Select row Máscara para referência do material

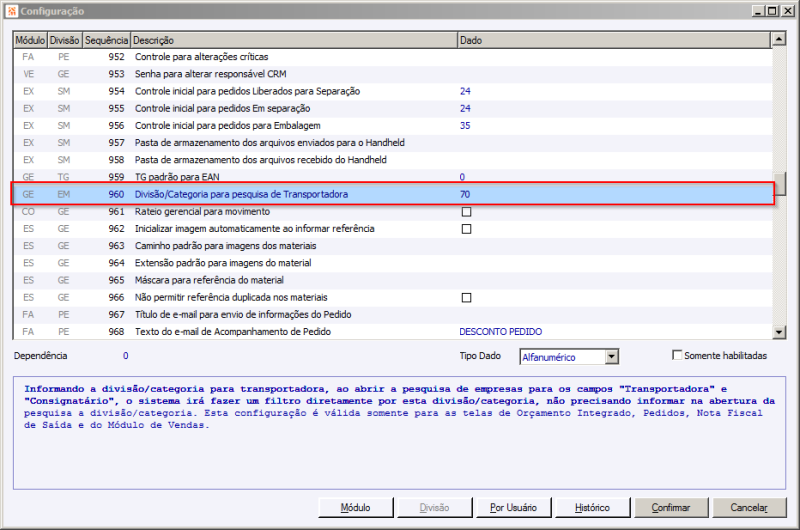point(392,280)
